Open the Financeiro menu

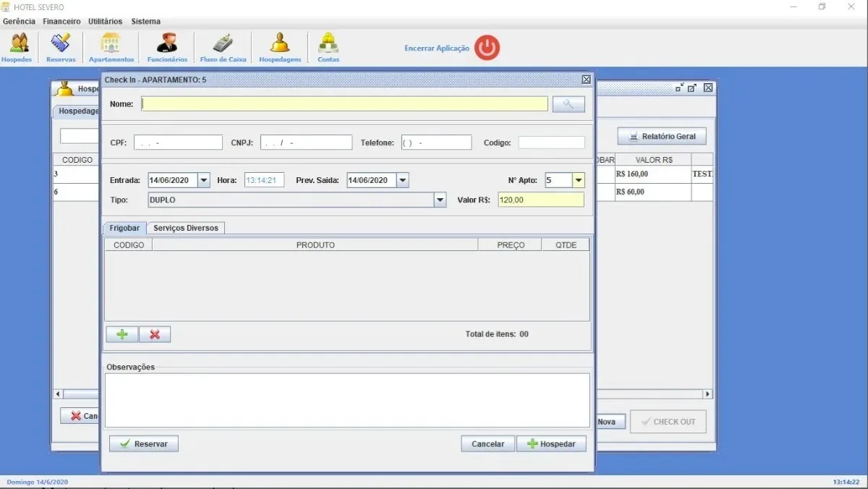tap(61, 21)
